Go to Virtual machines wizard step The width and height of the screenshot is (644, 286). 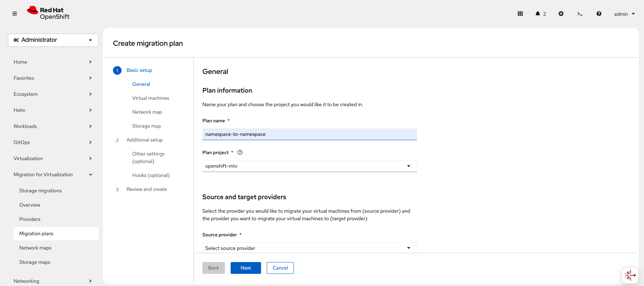click(x=151, y=98)
